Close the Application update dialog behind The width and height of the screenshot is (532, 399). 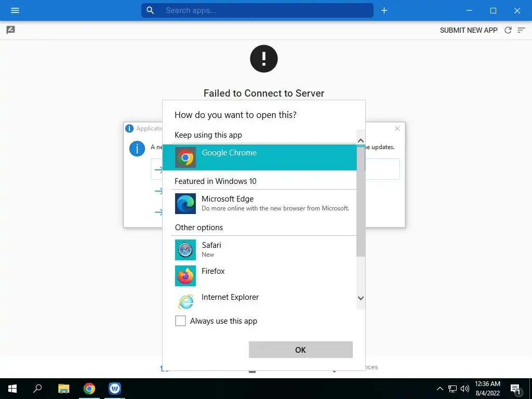click(x=397, y=129)
